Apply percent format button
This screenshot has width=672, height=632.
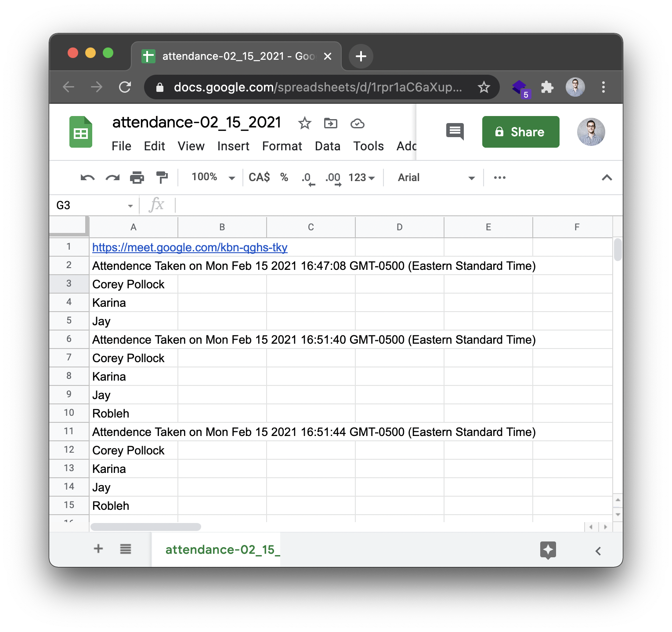(284, 178)
